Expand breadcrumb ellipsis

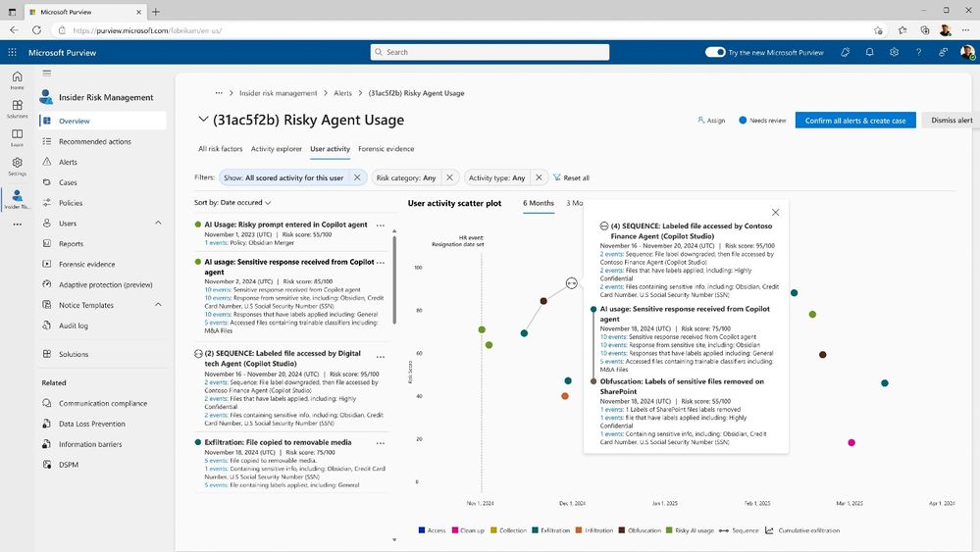(x=219, y=93)
